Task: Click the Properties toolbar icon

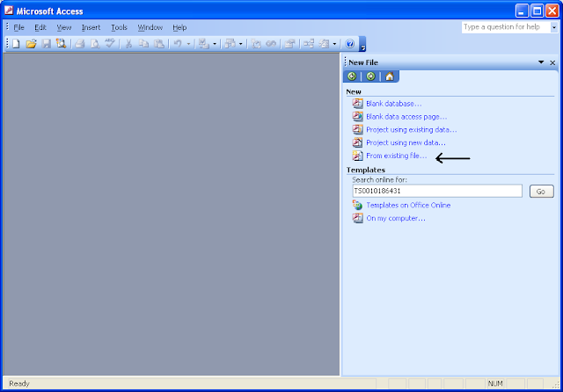Action: pos(289,44)
